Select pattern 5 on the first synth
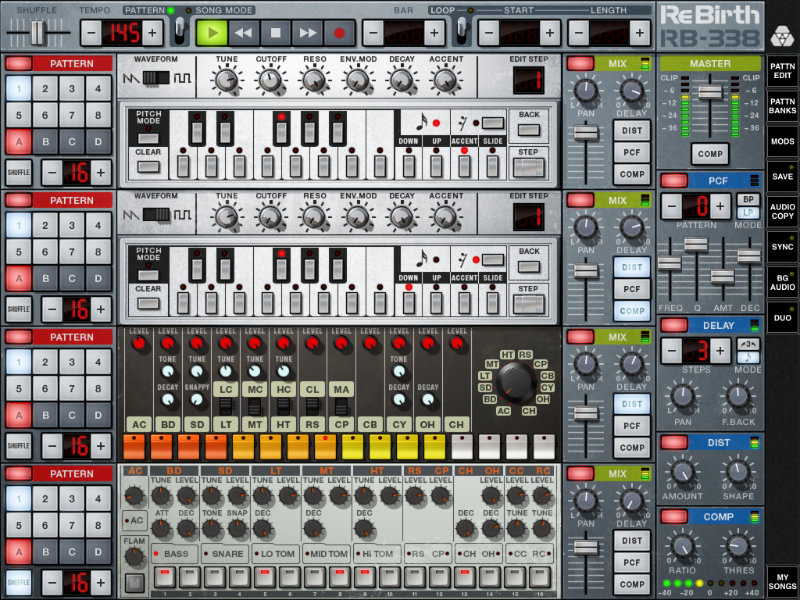Image resolution: width=800 pixels, height=600 pixels. pos(19,115)
